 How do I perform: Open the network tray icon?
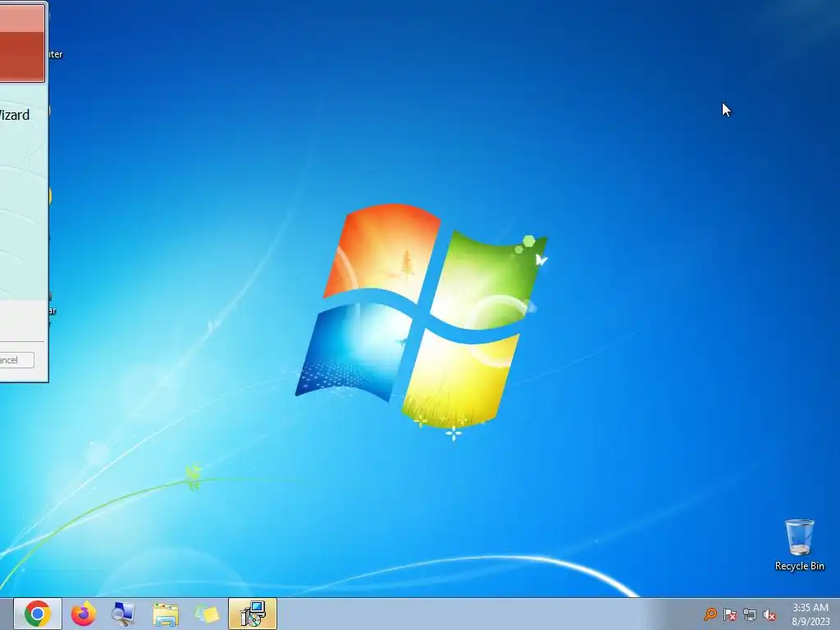click(x=750, y=614)
